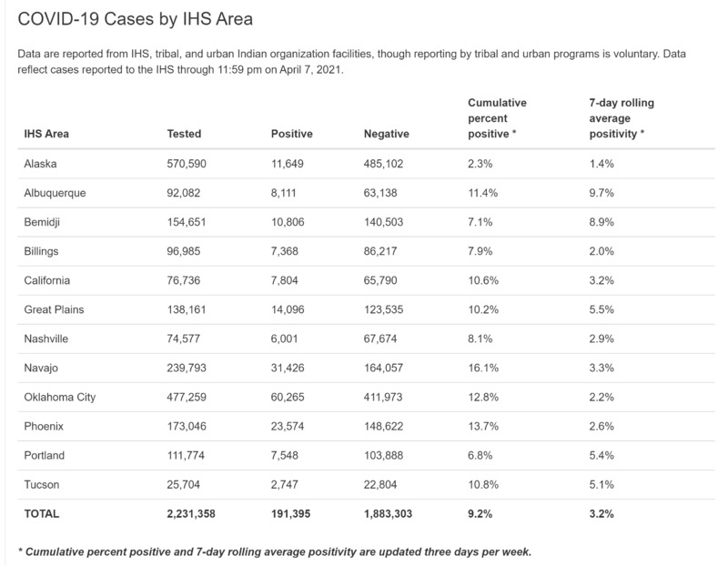Select the California row label
The width and height of the screenshot is (728, 566).
47,280
